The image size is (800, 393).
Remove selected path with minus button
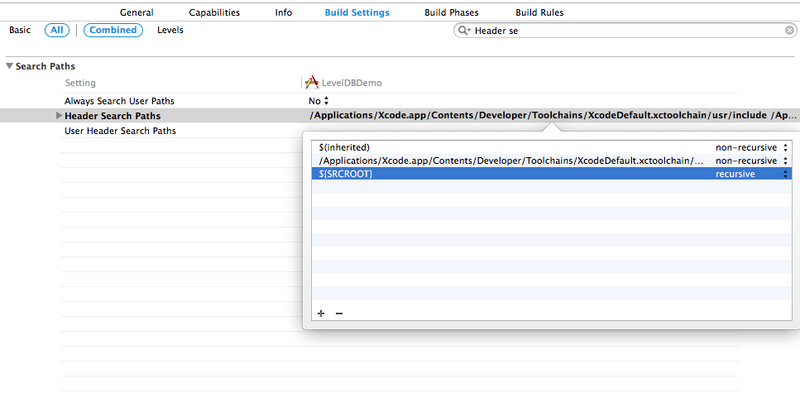(339, 313)
